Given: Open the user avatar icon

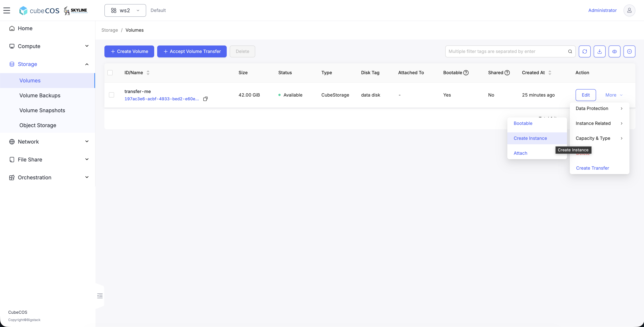Looking at the screenshot, I should 629,10.
